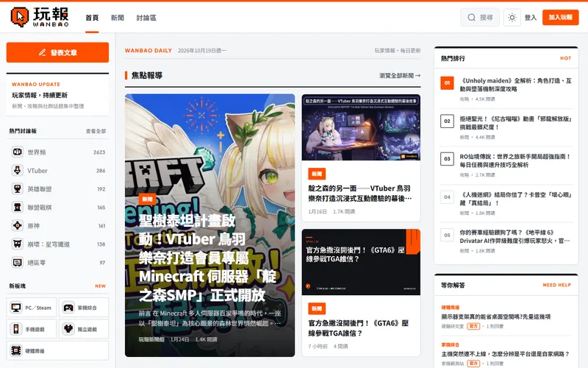Open the 新聞 navigation tab
Image resolution: width=588 pixels, height=368 pixels.
(x=118, y=18)
